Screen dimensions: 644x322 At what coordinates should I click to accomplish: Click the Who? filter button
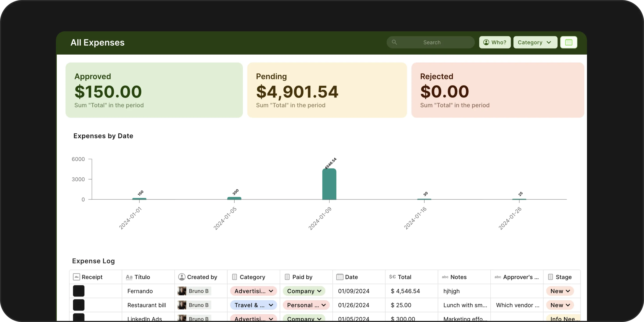point(495,42)
